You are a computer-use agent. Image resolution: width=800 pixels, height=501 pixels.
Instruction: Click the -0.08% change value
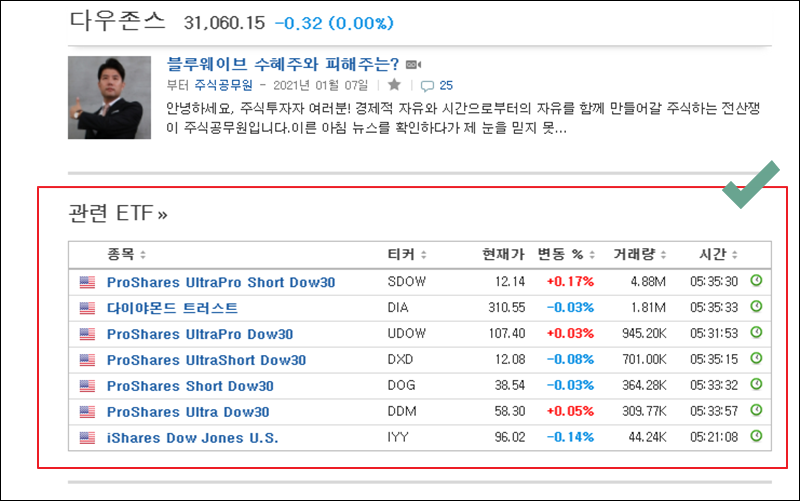tap(570, 360)
